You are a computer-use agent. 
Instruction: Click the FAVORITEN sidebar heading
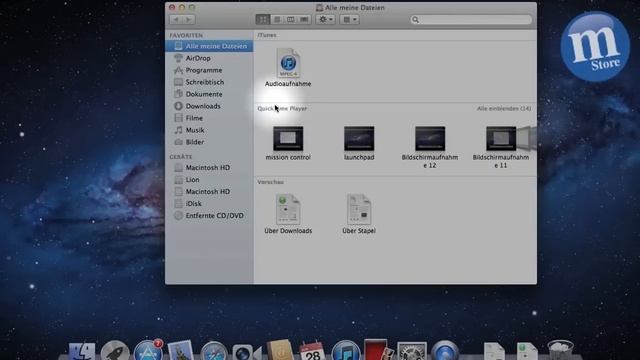pos(186,36)
